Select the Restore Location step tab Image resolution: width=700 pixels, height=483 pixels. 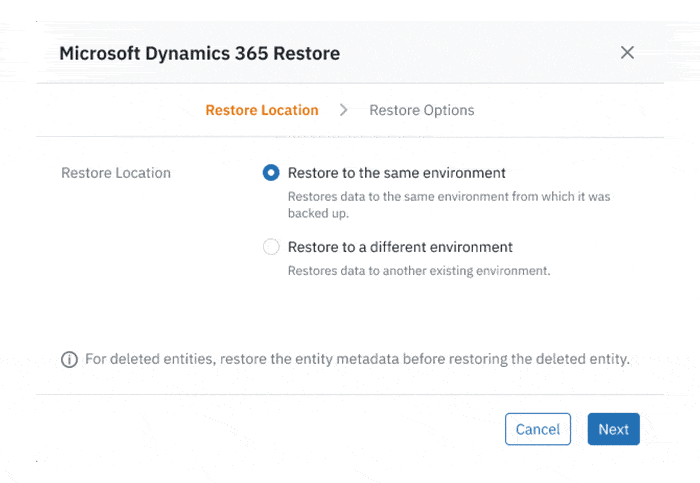point(262,110)
